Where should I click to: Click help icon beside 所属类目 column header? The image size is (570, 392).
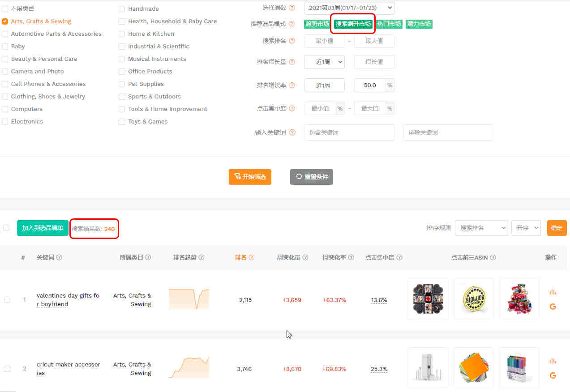coord(148,257)
